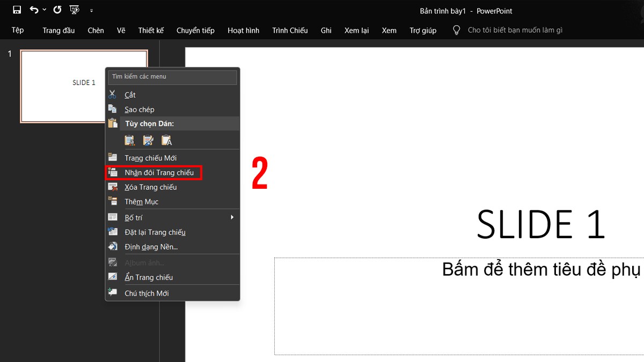Open the Trình Chiếu tab

click(290, 30)
